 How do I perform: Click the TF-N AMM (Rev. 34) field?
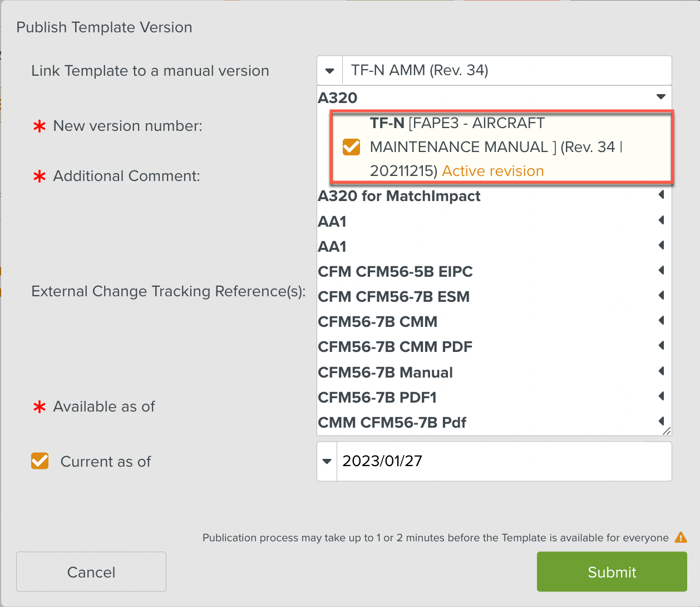pyautogui.click(x=507, y=71)
